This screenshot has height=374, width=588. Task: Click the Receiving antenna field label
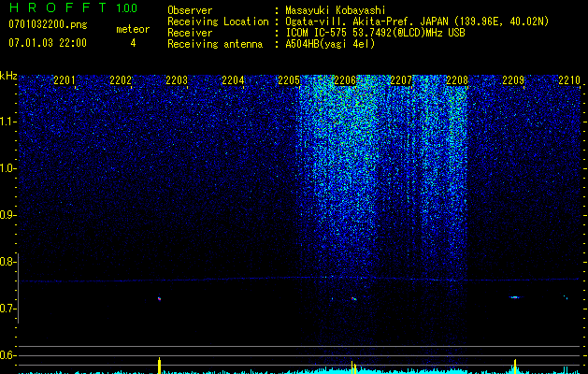(215, 44)
